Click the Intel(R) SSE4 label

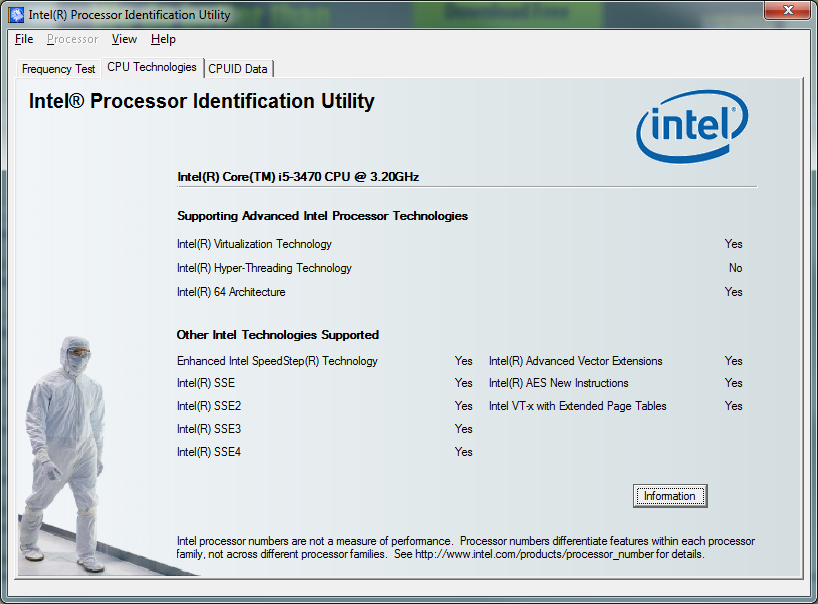(x=209, y=452)
